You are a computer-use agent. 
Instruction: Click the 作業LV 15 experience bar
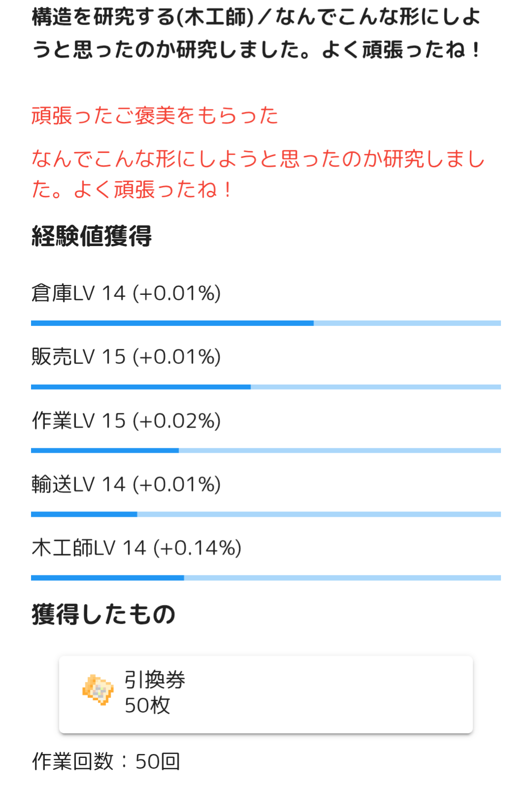(x=266, y=451)
